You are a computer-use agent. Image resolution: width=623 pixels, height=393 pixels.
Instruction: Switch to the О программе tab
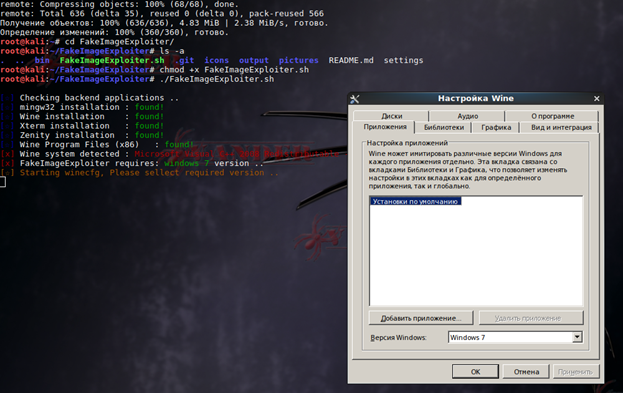pos(552,116)
